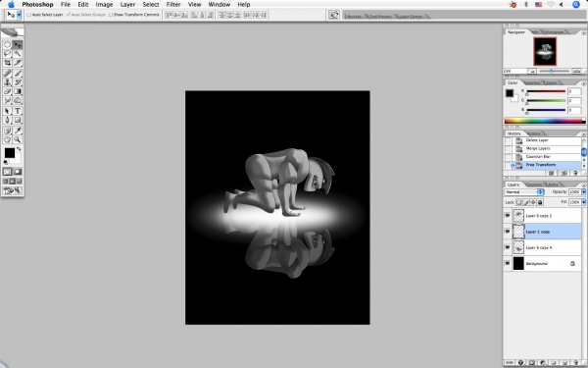Select the Gradient tool
Screen dimensions: 588x368
(x=18, y=91)
